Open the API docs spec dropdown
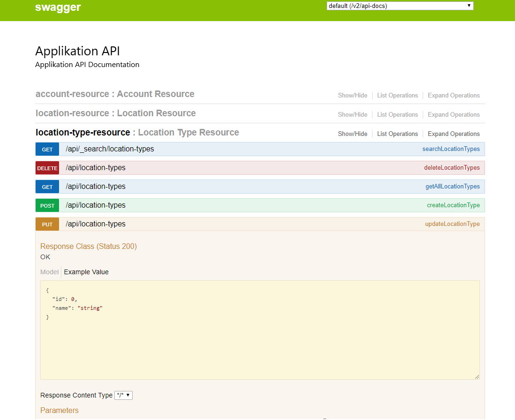The height and width of the screenshot is (420, 515). 400,6
